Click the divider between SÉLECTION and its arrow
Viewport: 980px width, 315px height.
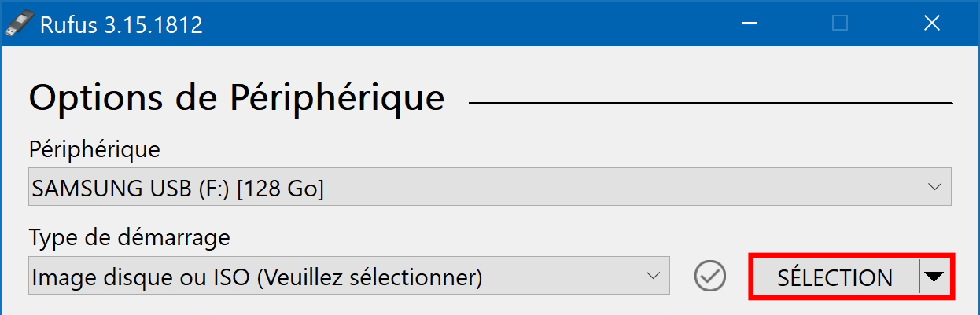point(919,277)
